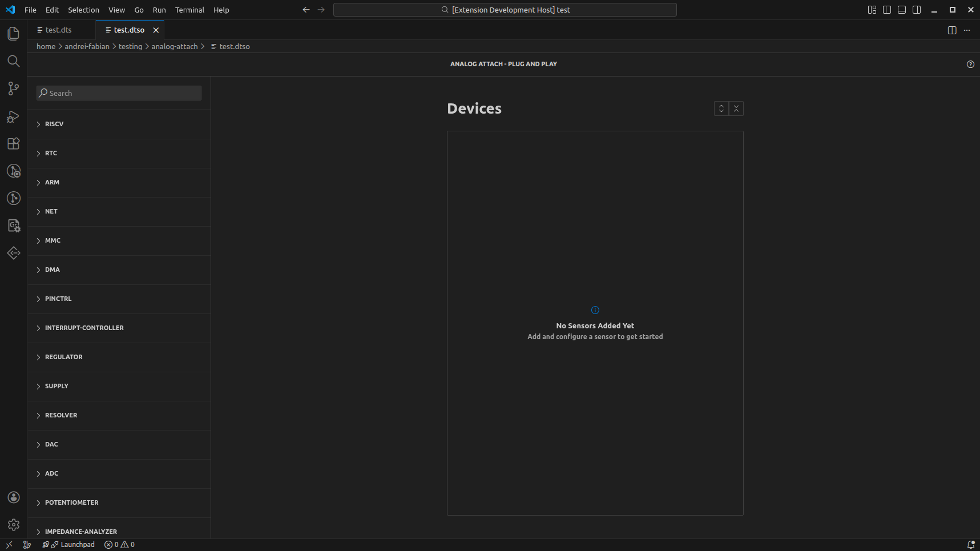Click the Explorer icon in the activity bar
The width and height of the screenshot is (980, 551).
pos(13,34)
